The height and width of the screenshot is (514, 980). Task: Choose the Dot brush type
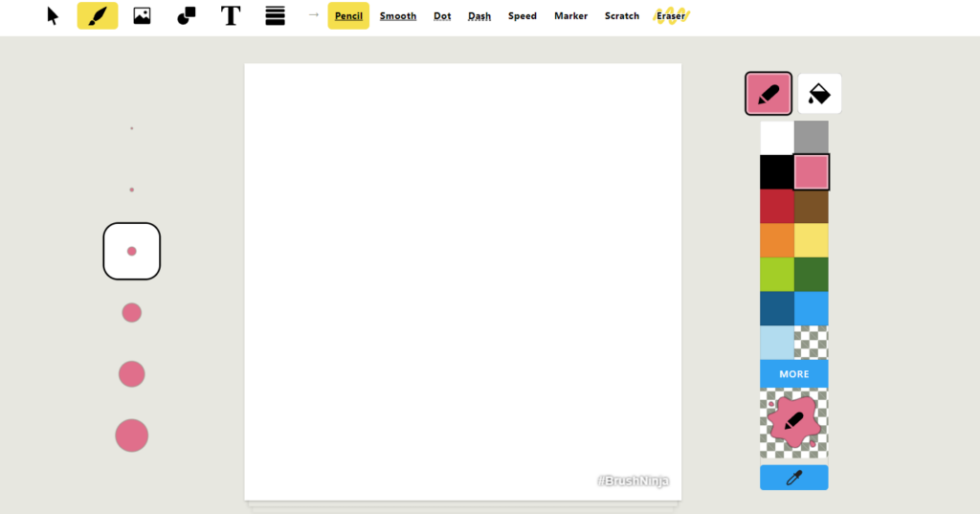pos(442,15)
